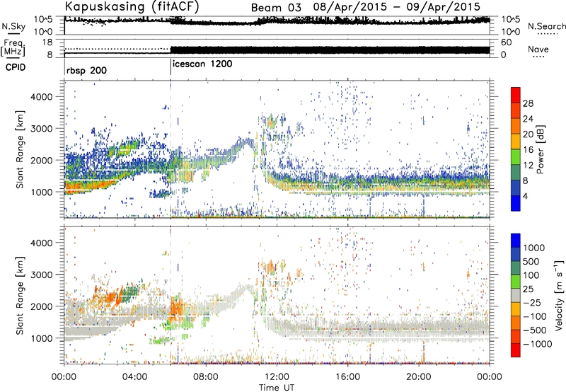Pick the top blue Velocity colorbar segment

pos(516,241)
